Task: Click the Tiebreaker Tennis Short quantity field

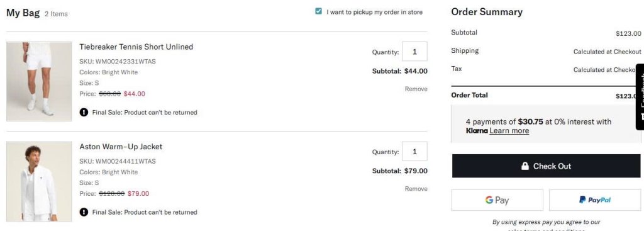Action: pos(414,52)
